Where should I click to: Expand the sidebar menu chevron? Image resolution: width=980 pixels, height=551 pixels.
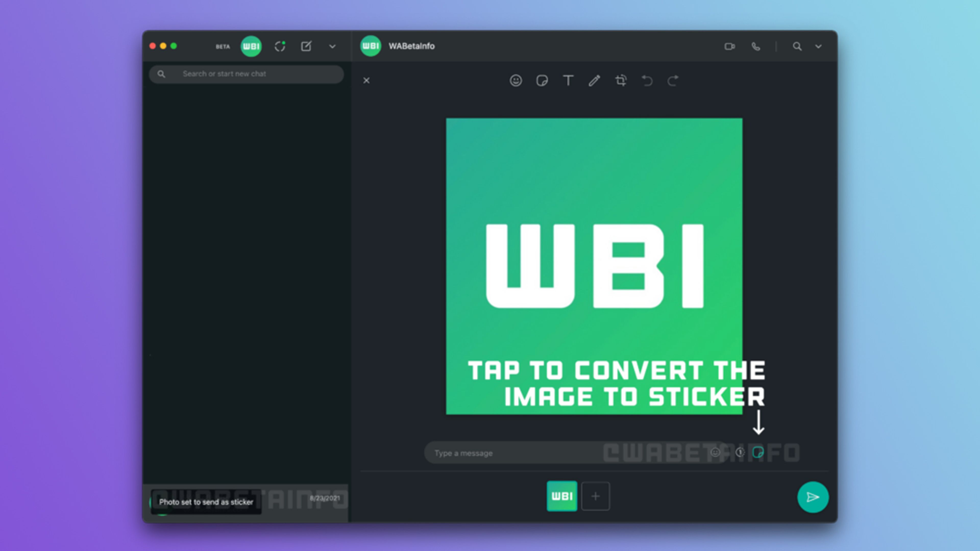(332, 46)
